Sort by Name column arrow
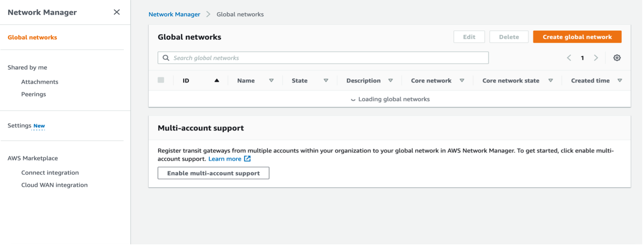644x246 pixels. (x=271, y=81)
